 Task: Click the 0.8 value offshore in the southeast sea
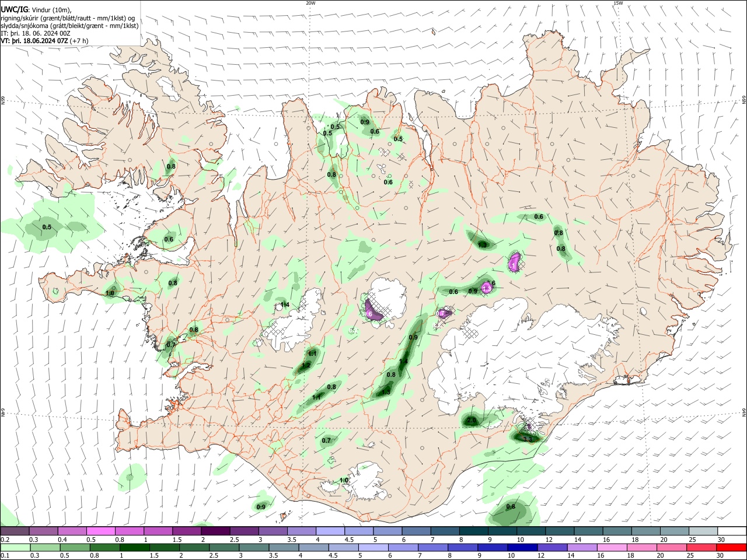point(511,506)
